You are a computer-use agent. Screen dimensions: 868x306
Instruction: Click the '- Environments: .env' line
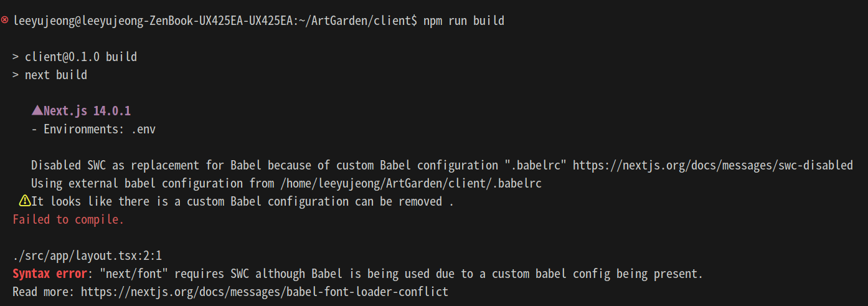(93, 130)
